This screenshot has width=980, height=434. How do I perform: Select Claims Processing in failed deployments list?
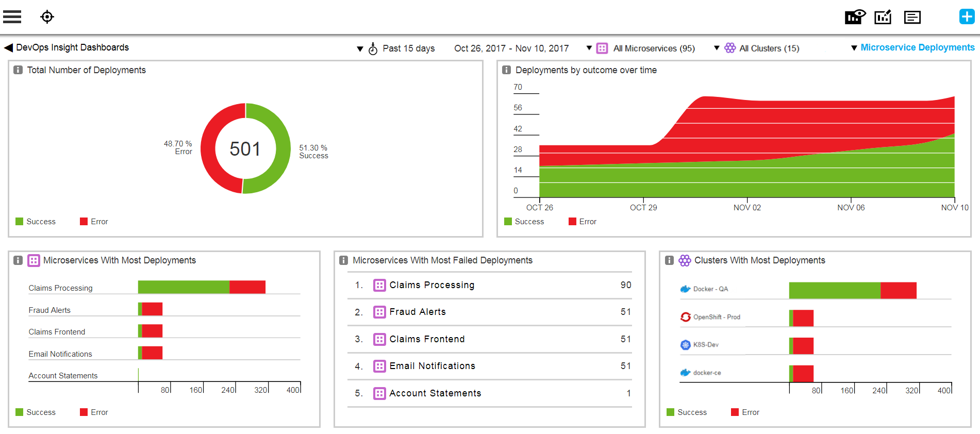(x=431, y=285)
